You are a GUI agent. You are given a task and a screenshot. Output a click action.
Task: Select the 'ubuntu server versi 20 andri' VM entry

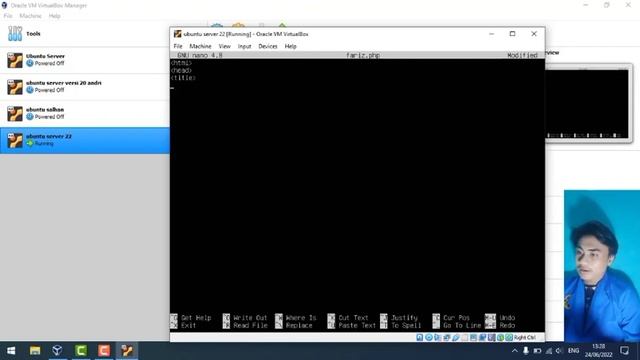click(x=84, y=87)
